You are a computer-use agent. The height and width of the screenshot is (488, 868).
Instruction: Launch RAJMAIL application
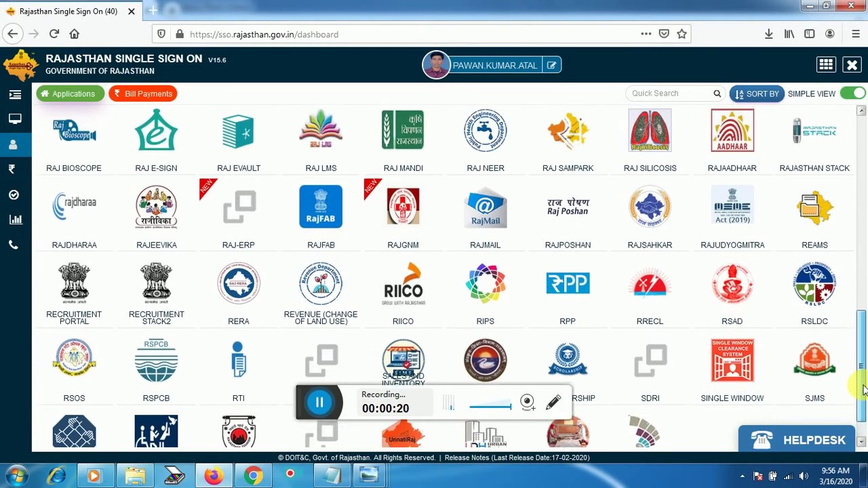486,207
